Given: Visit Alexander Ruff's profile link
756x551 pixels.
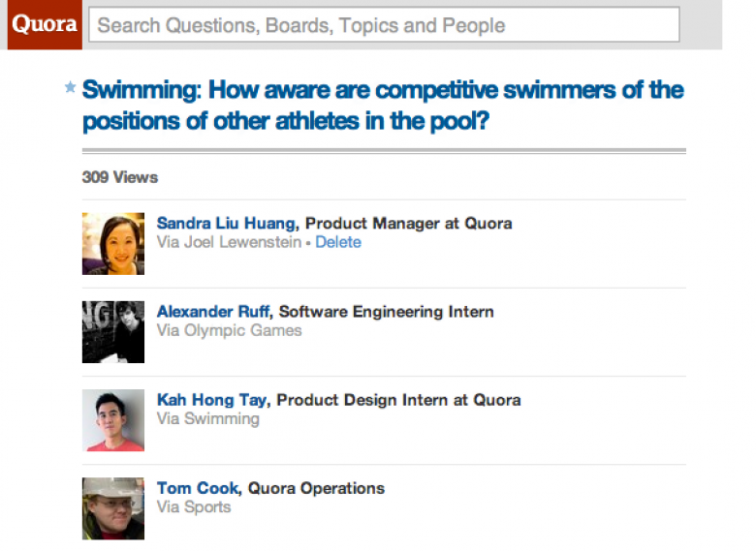Looking at the screenshot, I should [x=212, y=312].
